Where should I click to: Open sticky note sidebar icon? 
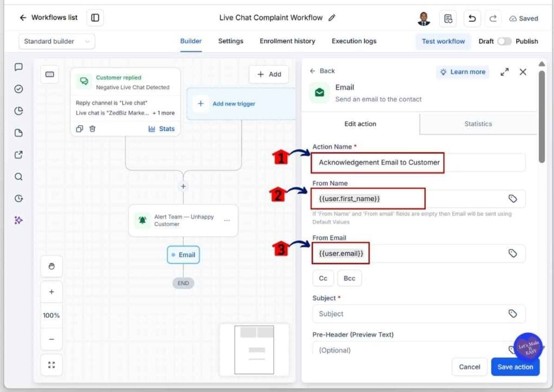tap(19, 133)
